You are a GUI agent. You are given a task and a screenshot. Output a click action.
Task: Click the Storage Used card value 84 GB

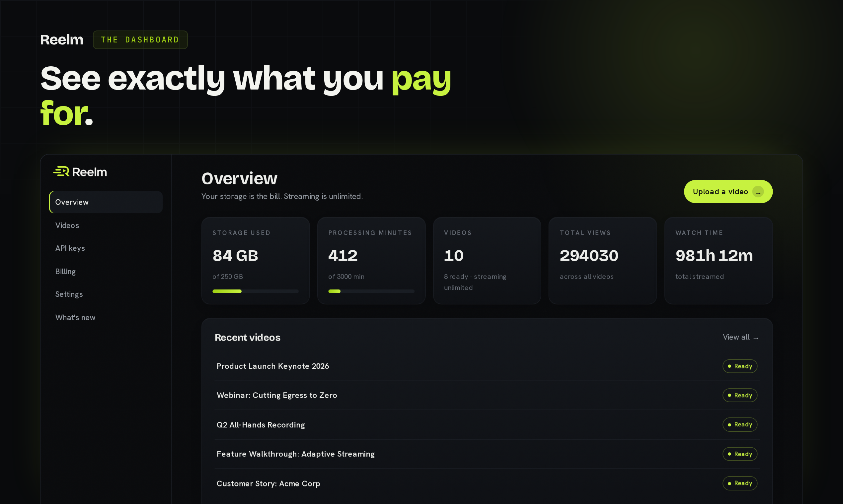click(x=235, y=256)
